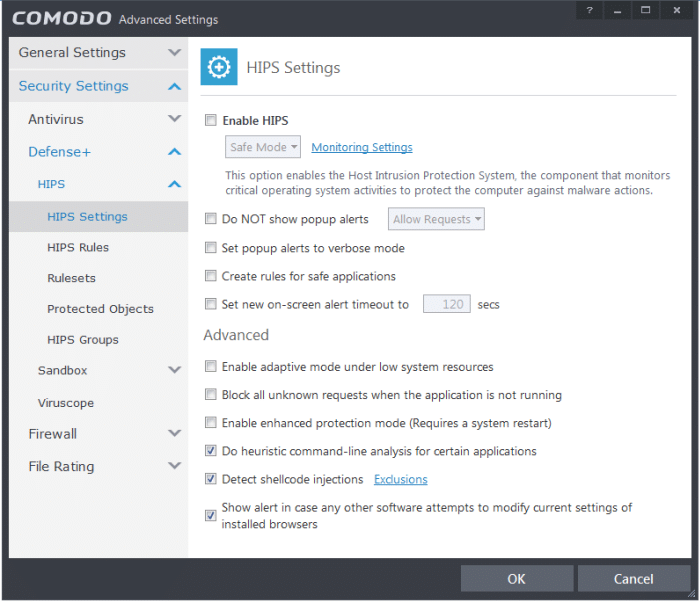This screenshot has width=700, height=602.
Task: Collapse the Security Settings chevron
Action: tap(175, 86)
